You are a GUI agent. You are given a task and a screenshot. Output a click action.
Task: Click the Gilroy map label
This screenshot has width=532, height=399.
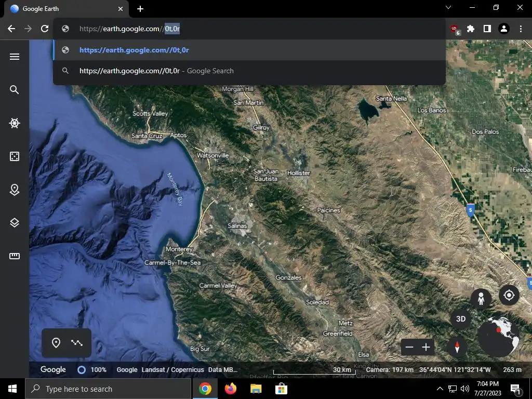261,127
